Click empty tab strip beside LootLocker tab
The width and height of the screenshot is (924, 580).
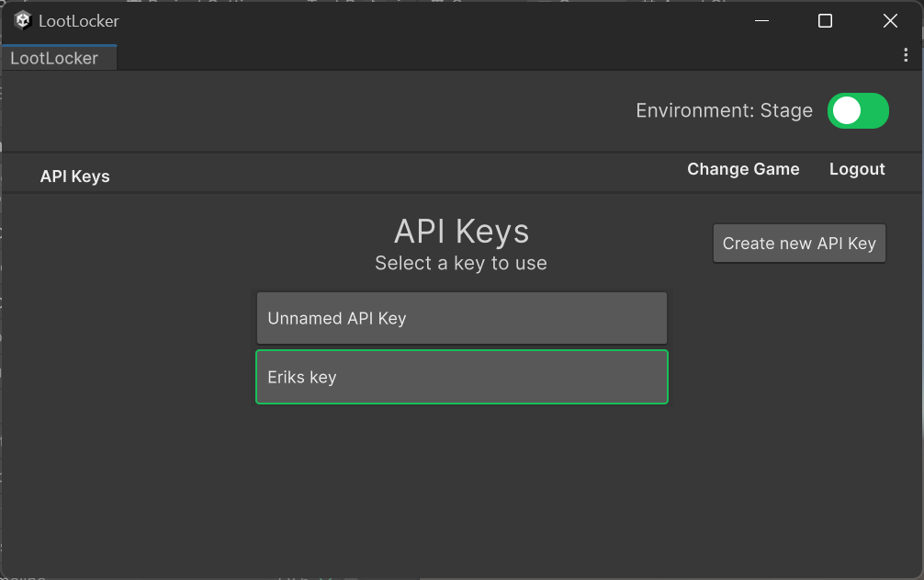pos(459,57)
